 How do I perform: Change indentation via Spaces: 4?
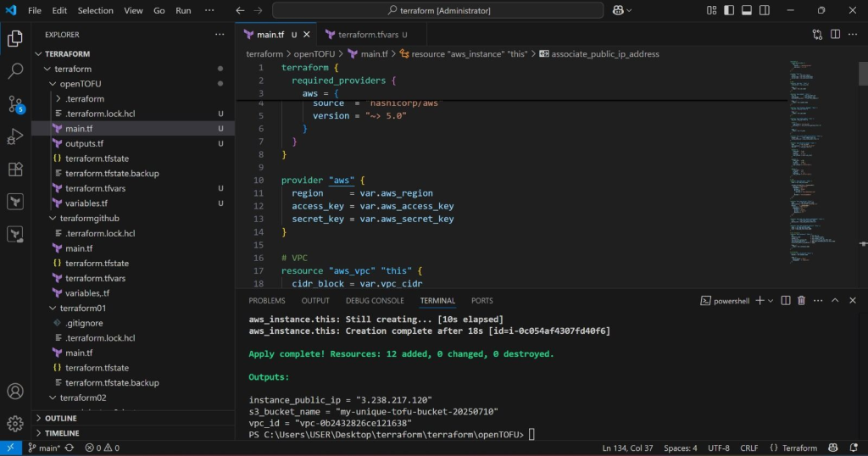pos(681,448)
